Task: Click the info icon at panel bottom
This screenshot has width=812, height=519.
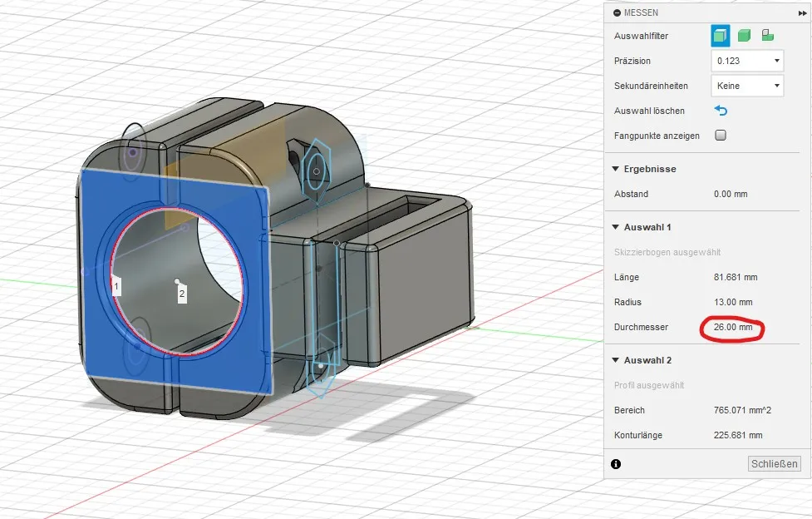Action: 616,464
